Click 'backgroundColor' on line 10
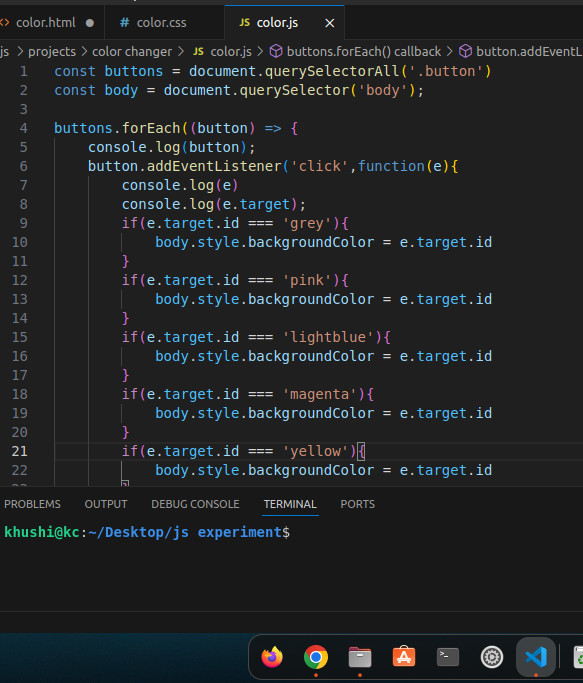Image resolution: width=583 pixels, height=683 pixels. 311,243
